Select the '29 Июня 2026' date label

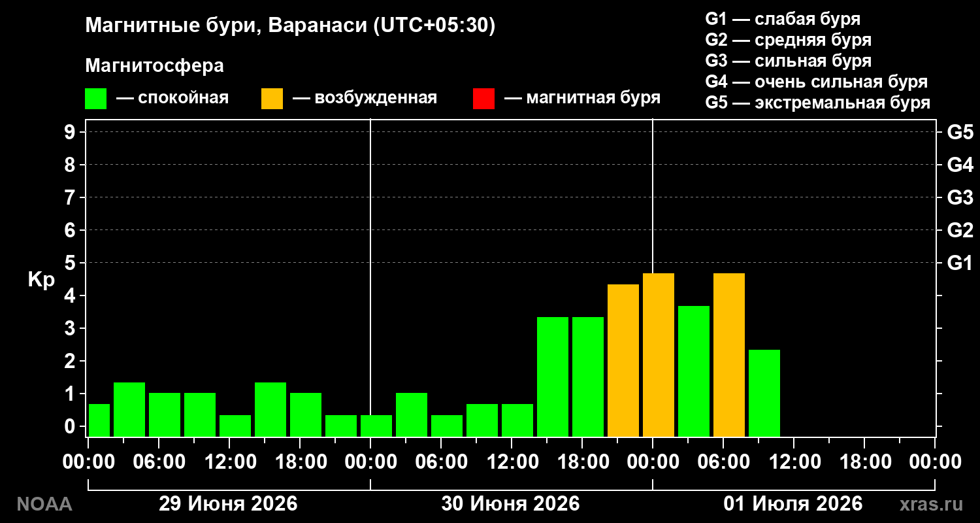click(x=229, y=504)
